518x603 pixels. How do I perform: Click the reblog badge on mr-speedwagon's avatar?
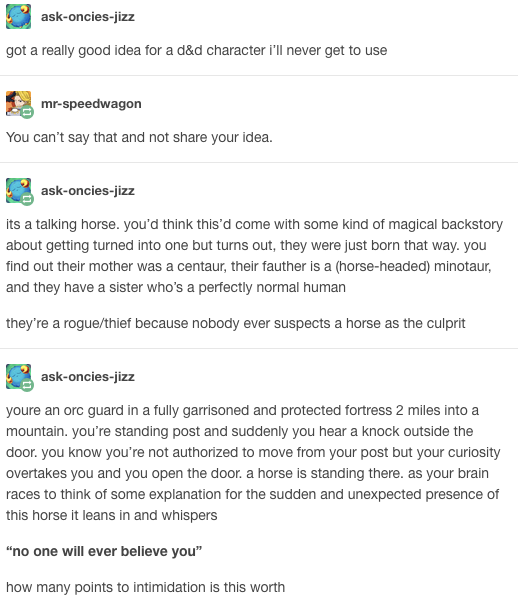pos(27,113)
